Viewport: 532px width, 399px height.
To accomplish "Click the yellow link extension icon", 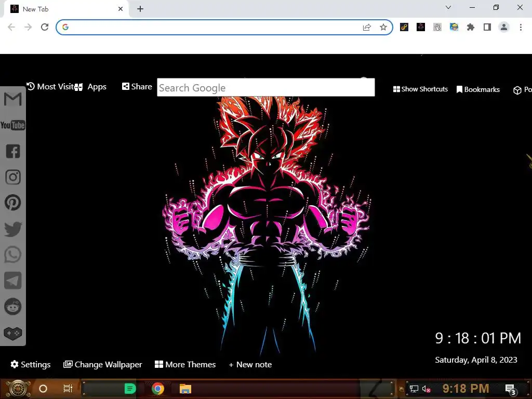I will coord(404,27).
